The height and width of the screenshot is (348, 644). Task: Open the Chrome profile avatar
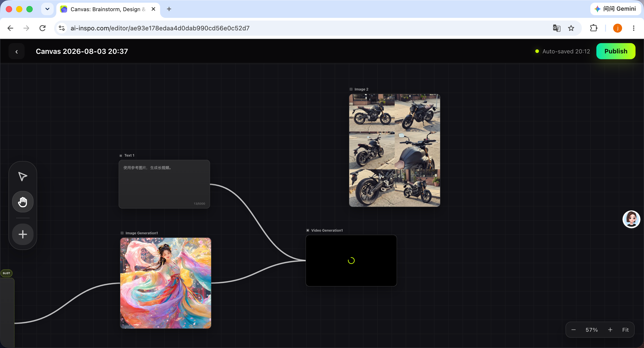pyautogui.click(x=617, y=28)
